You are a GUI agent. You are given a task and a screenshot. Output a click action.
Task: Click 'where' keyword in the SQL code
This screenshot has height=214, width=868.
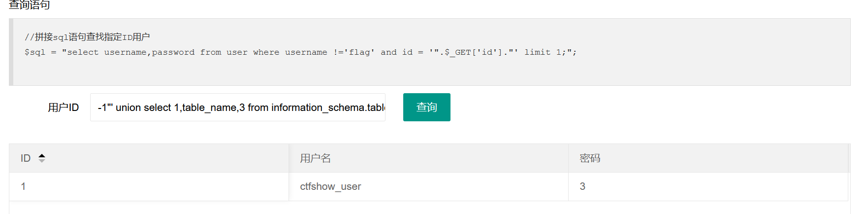coord(266,52)
